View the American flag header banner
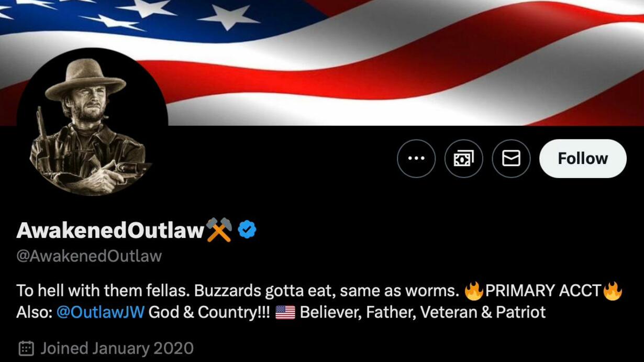The height and width of the screenshot is (362, 644). 322,62
